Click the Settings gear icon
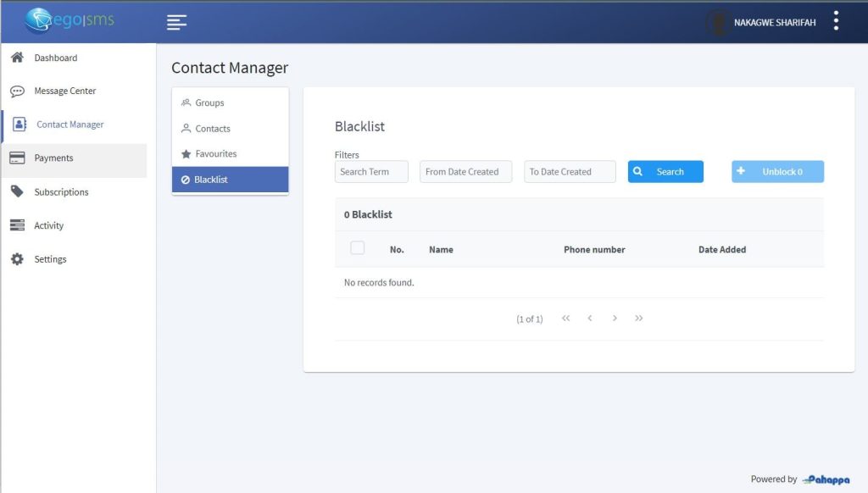Viewport: 868px width, 493px height. click(17, 259)
